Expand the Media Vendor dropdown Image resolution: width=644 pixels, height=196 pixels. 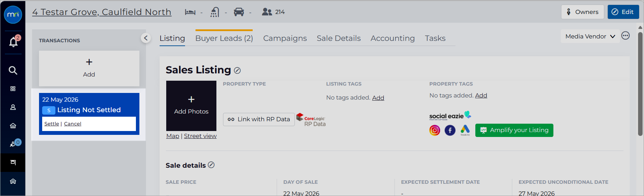point(590,36)
